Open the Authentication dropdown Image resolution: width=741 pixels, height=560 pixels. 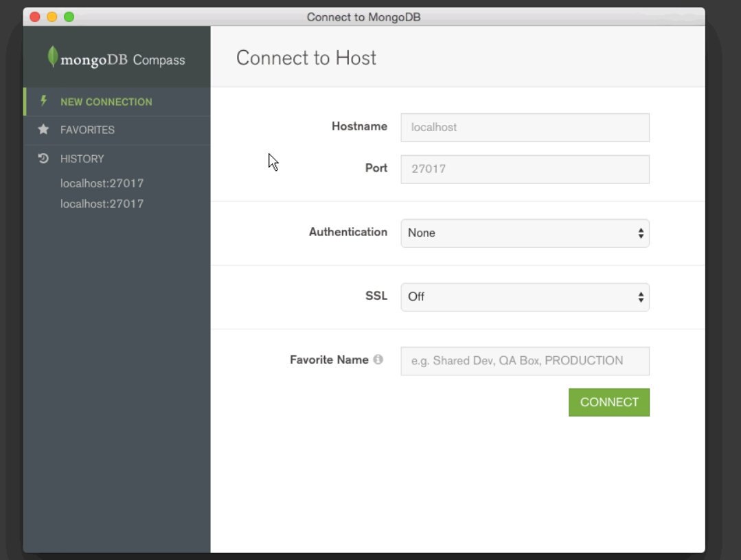click(x=525, y=233)
